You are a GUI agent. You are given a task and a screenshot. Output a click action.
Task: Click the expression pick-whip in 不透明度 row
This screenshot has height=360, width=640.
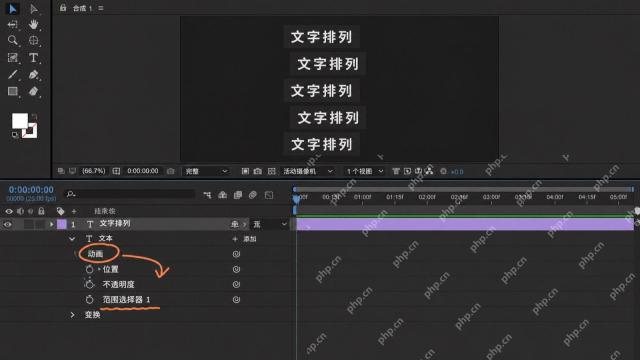(236, 284)
